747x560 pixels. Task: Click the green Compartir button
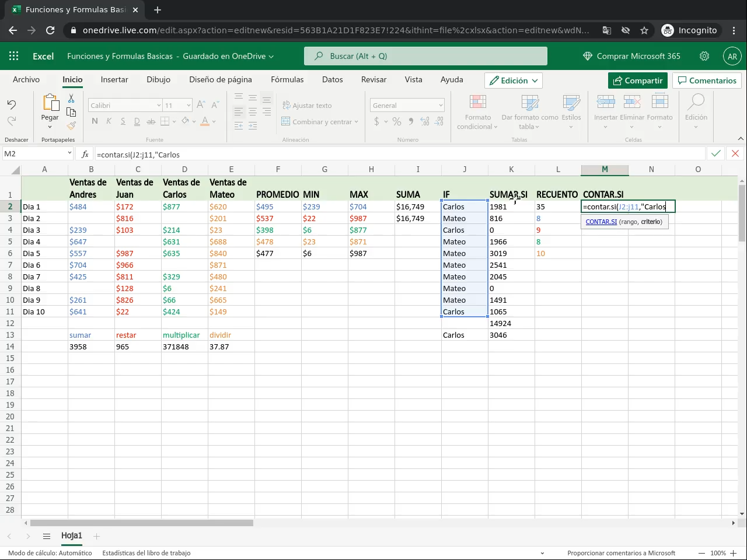coord(637,80)
